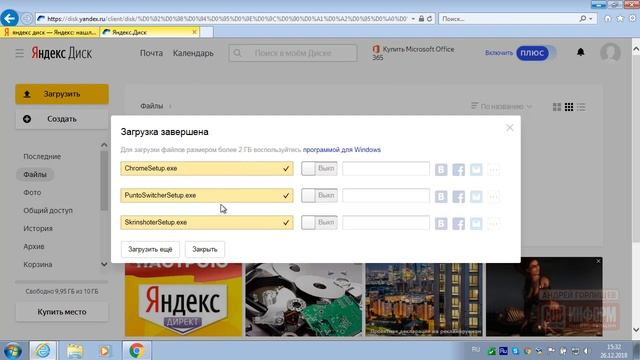This screenshot has width=640, height=360.
Task: Open Windows Explorer folder on taskbar
Action: (75, 351)
